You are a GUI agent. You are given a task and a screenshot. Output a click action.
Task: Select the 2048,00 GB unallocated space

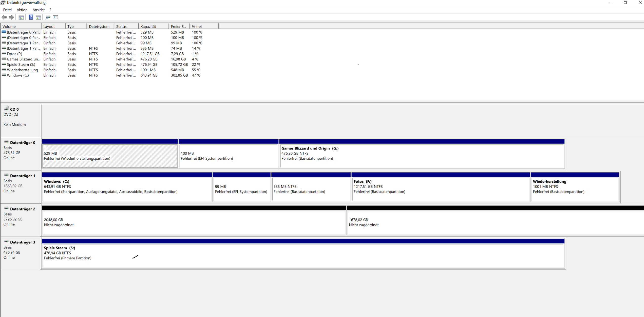(194, 222)
